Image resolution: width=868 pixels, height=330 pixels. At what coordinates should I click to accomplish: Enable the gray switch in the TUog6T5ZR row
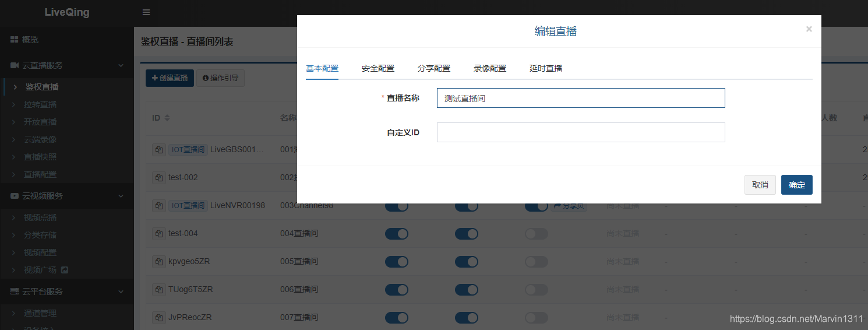(537, 289)
